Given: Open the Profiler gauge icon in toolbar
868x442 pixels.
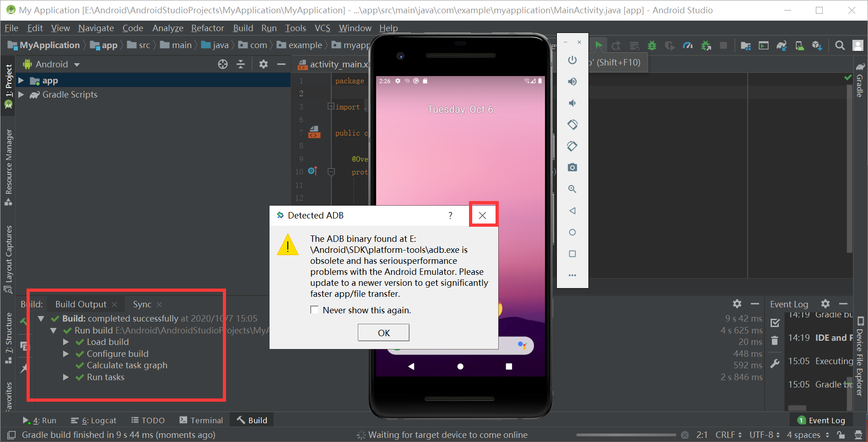Looking at the screenshot, I should pos(688,45).
